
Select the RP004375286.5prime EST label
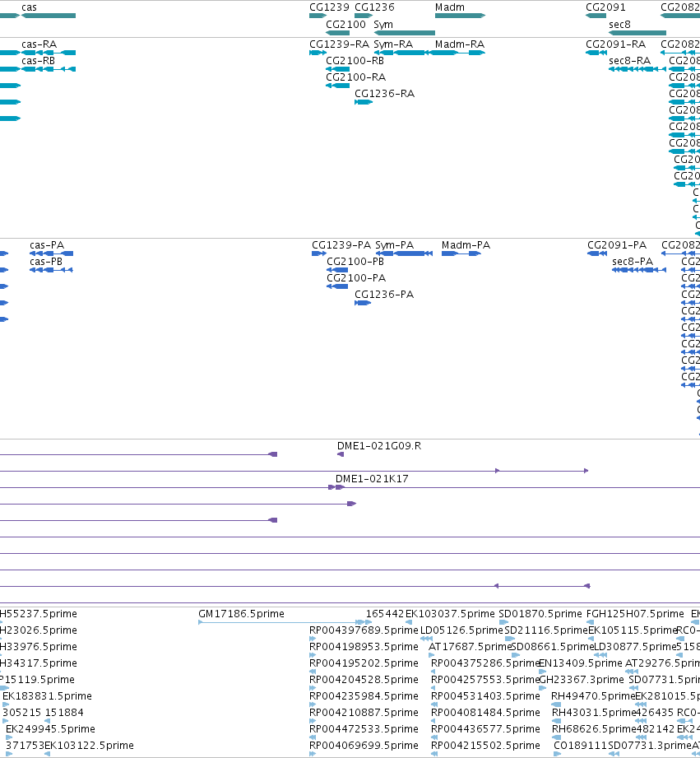click(485, 663)
